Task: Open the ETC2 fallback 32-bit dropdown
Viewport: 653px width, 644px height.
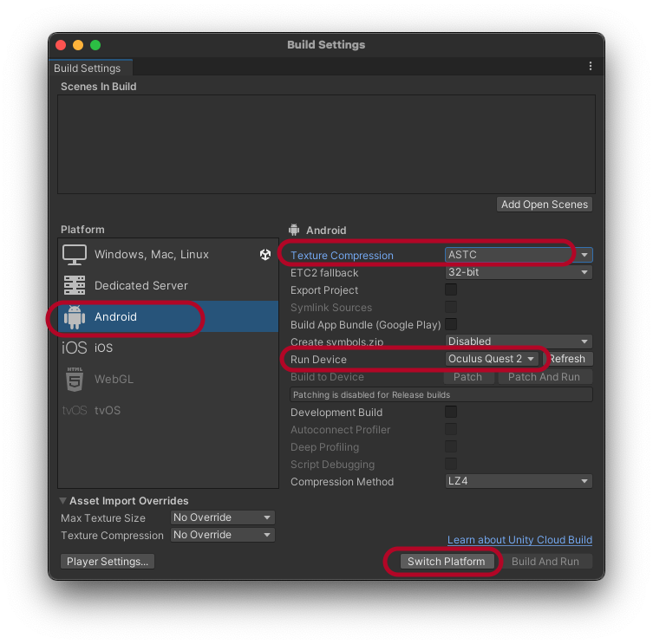Action: pyautogui.click(x=519, y=272)
